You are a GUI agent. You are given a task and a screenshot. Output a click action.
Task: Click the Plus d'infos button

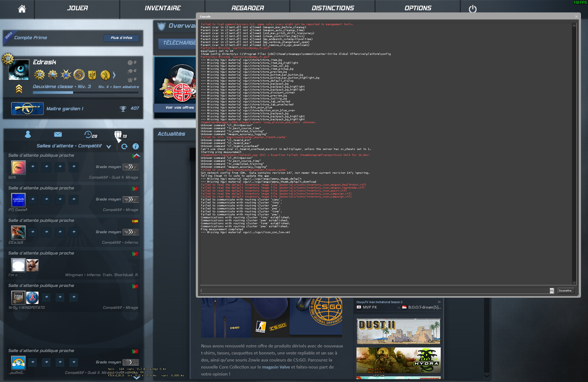tap(121, 38)
